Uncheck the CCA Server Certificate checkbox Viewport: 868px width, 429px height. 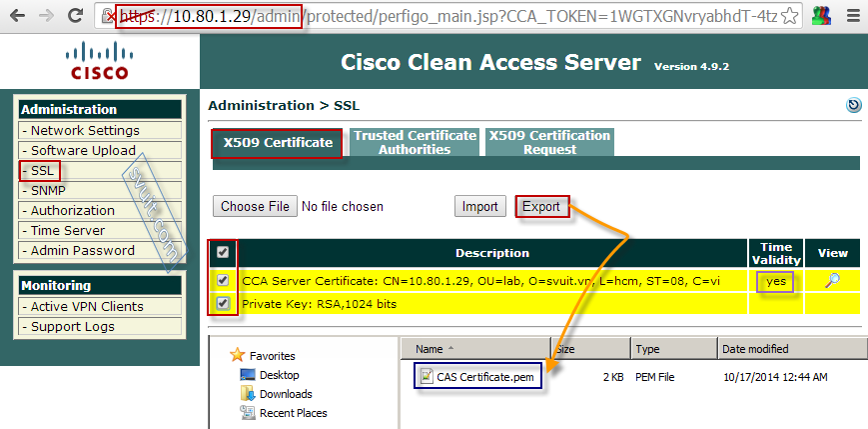click(223, 281)
